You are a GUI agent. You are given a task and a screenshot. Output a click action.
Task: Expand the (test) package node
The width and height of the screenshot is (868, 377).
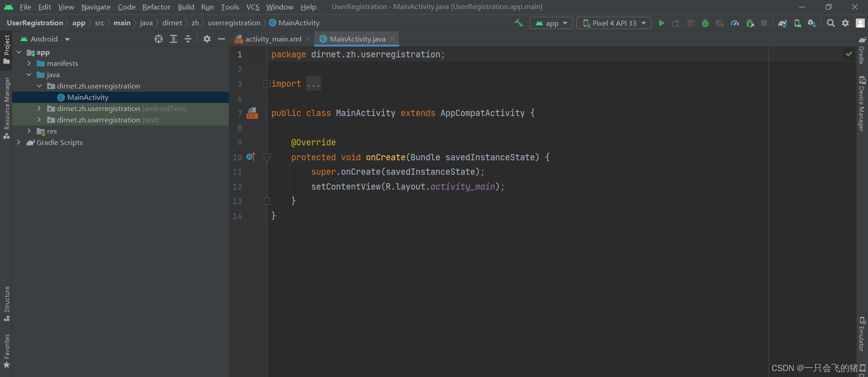point(39,120)
